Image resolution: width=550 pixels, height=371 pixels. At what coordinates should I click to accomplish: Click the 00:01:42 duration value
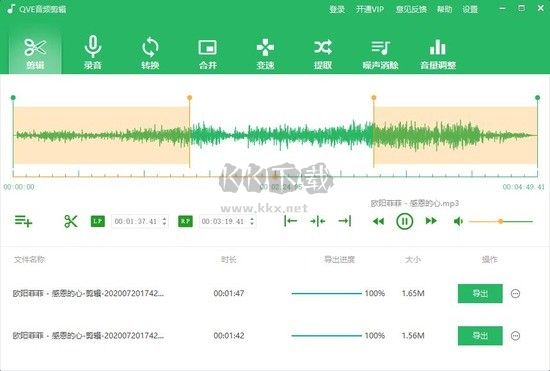click(229, 336)
